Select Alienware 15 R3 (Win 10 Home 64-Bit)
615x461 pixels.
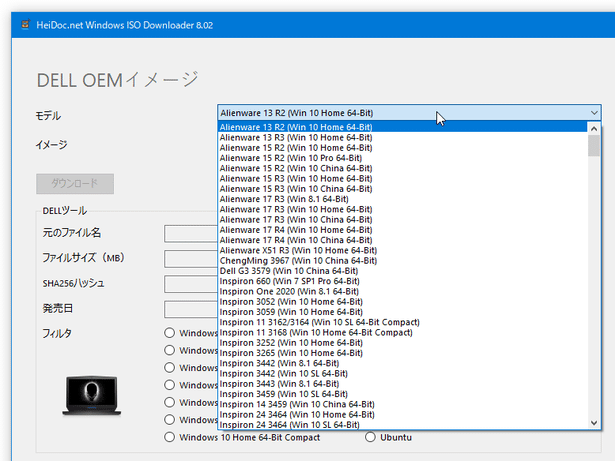[402, 178]
